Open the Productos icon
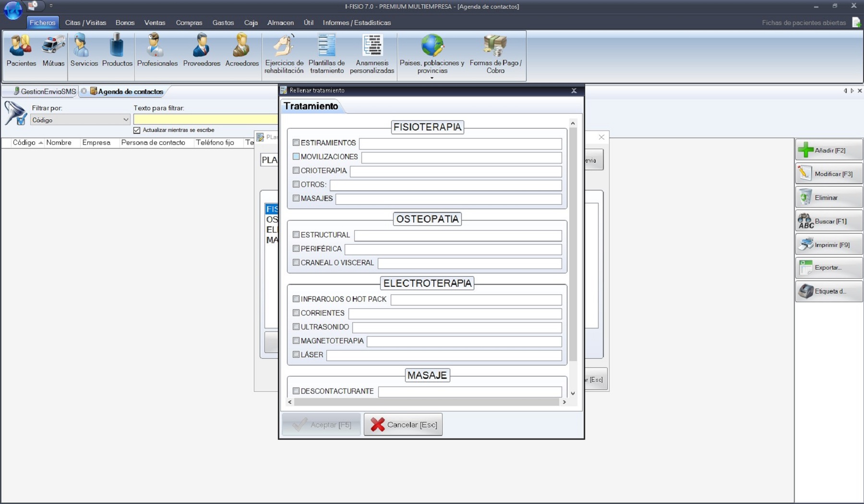The image size is (864, 504). point(117,51)
